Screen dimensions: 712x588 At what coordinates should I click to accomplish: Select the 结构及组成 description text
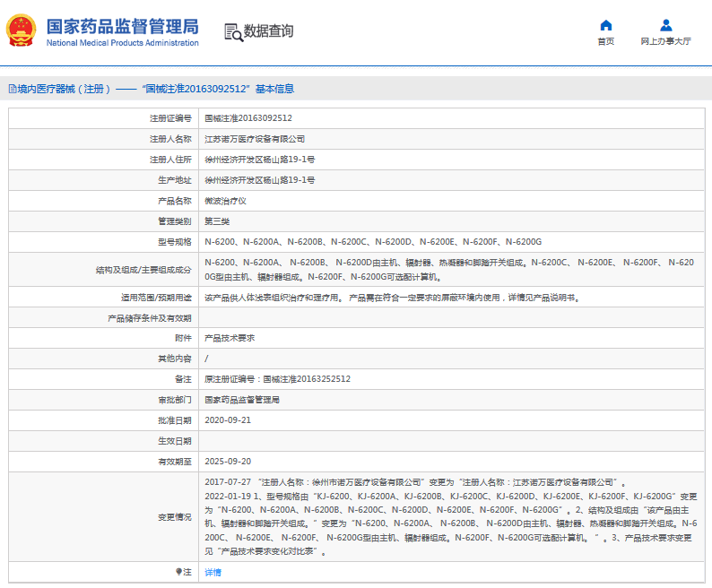tap(449, 269)
